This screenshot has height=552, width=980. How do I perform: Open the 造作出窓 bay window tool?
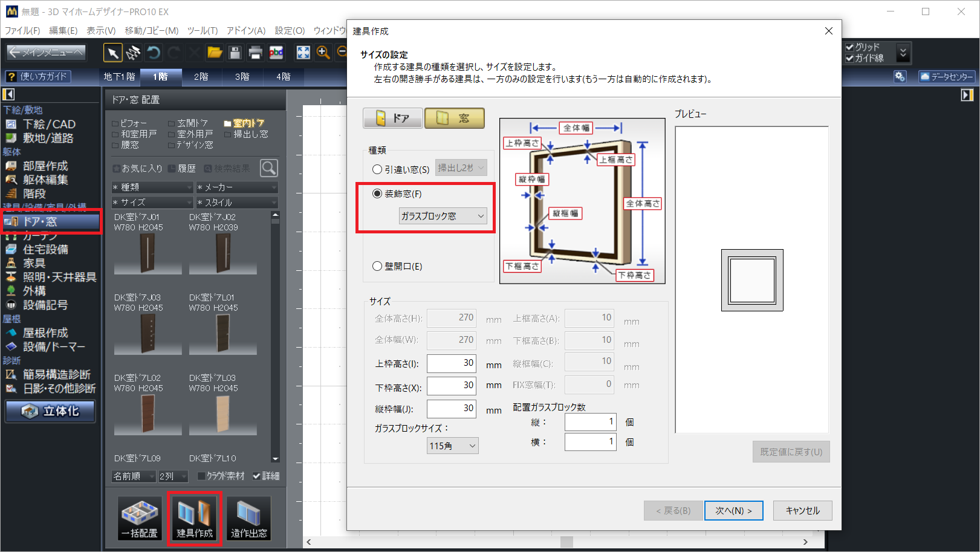pyautogui.click(x=248, y=518)
